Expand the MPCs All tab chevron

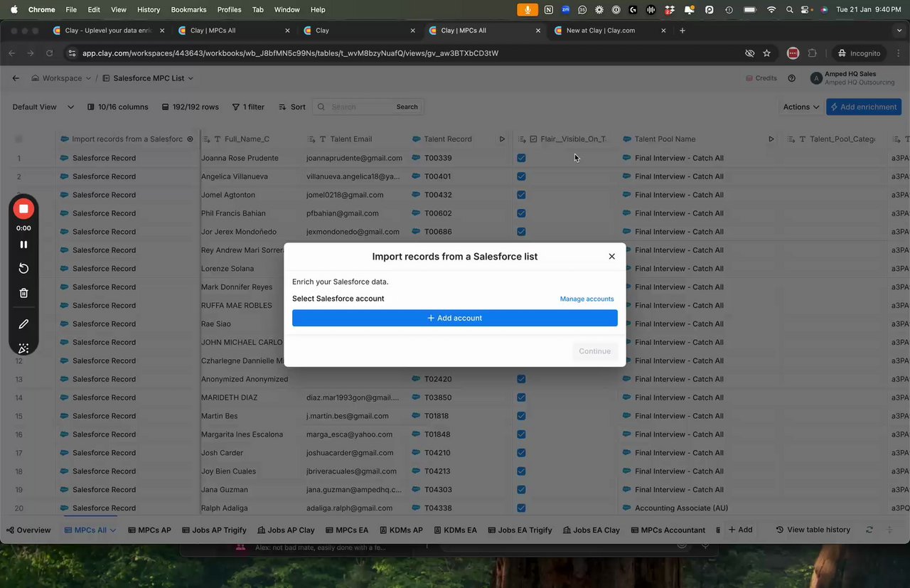pos(112,530)
